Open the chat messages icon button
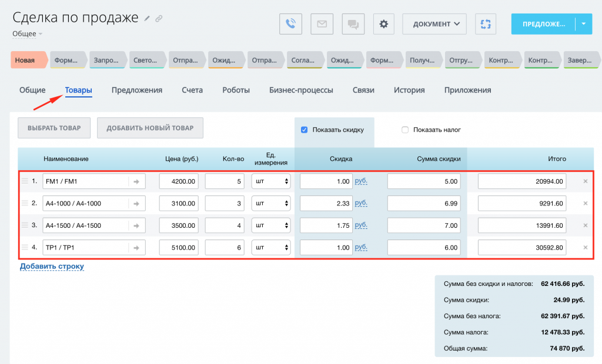 tap(353, 24)
